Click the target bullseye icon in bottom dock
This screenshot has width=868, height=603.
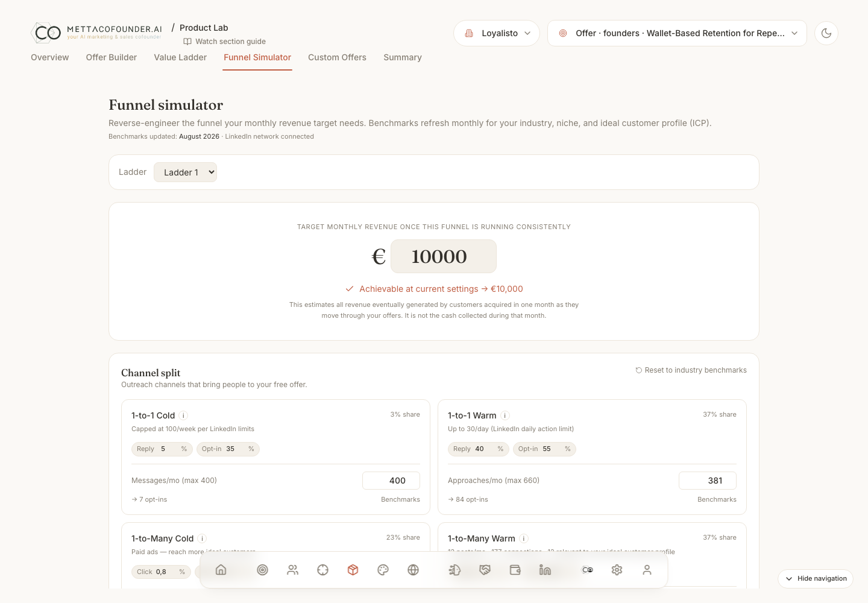pyautogui.click(x=262, y=570)
